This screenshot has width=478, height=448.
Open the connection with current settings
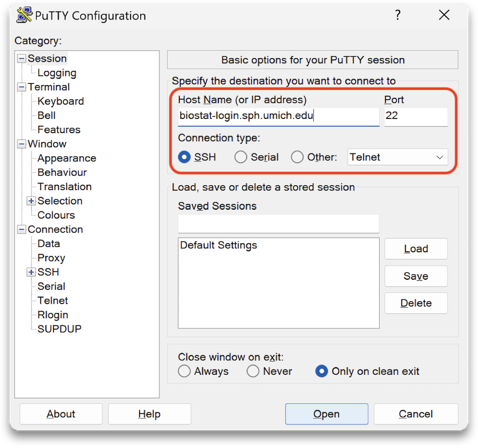click(326, 414)
